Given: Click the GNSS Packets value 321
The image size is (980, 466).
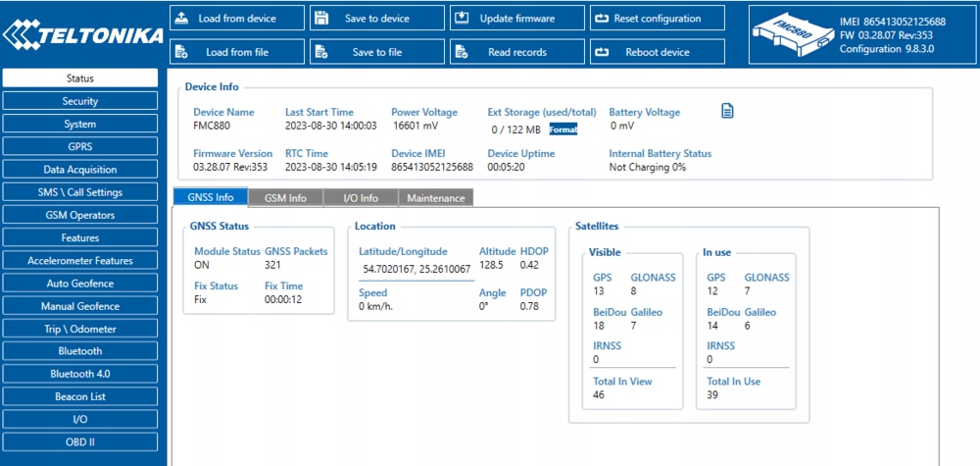Looking at the screenshot, I should pyautogui.click(x=273, y=265).
